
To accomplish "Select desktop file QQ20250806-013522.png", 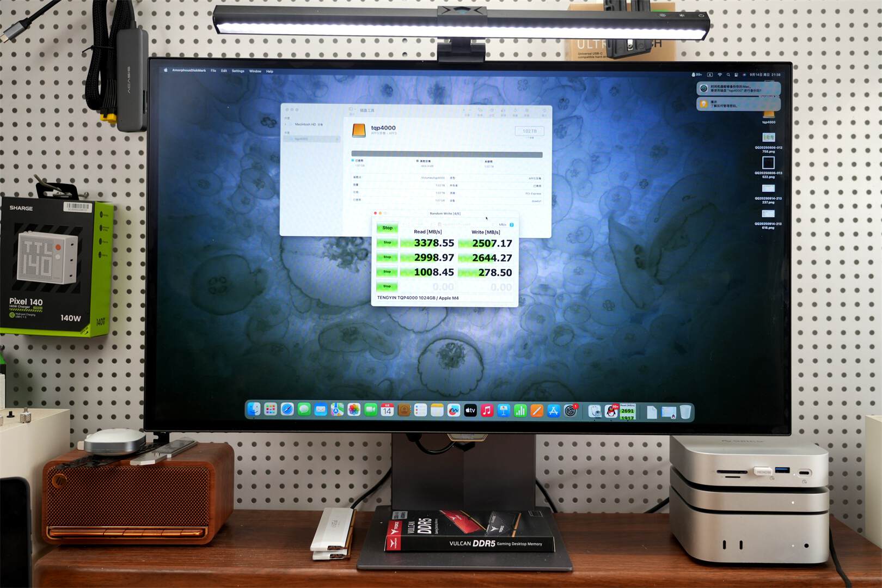I will pyautogui.click(x=768, y=163).
